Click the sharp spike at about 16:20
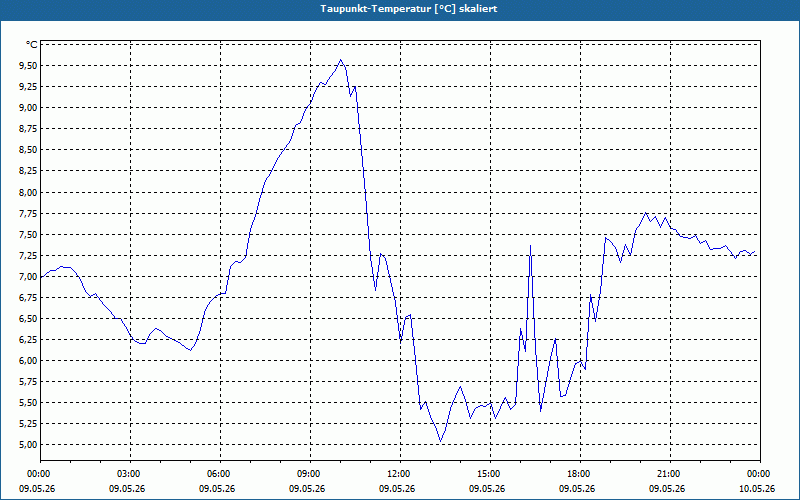The image size is (800, 500). click(531, 245)
